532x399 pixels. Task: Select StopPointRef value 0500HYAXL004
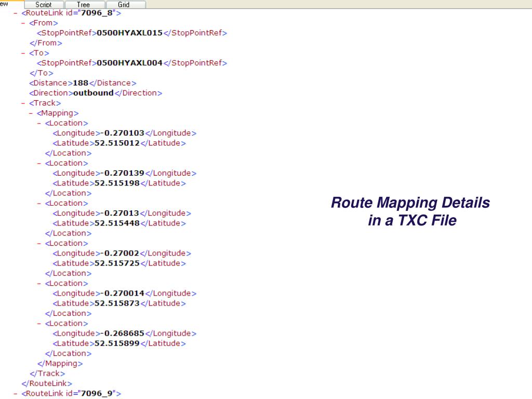129,63
